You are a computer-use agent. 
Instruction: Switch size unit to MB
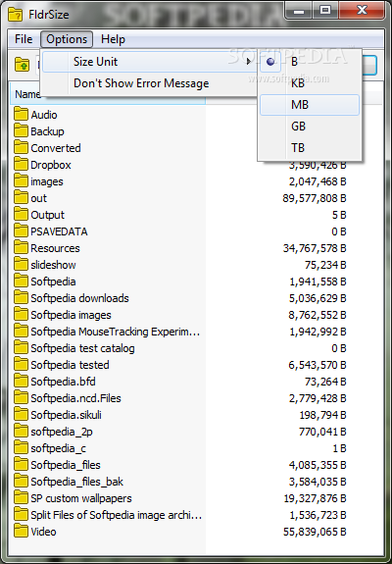pyautogui.click(x=310, y=105)
